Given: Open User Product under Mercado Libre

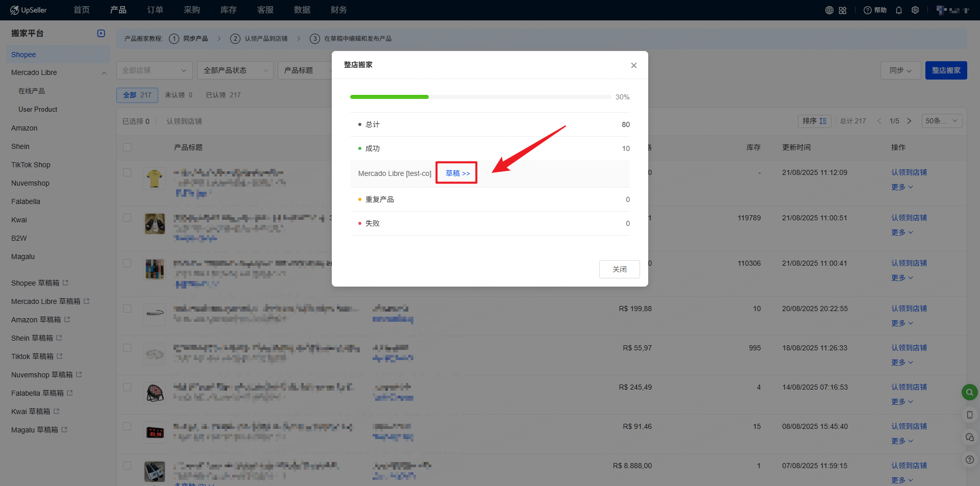Looking at the screenshot, I should click(38, 110).
